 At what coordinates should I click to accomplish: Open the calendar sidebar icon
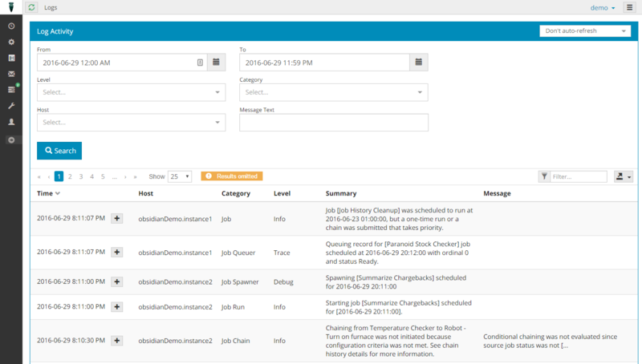click(x=11, y=58)
